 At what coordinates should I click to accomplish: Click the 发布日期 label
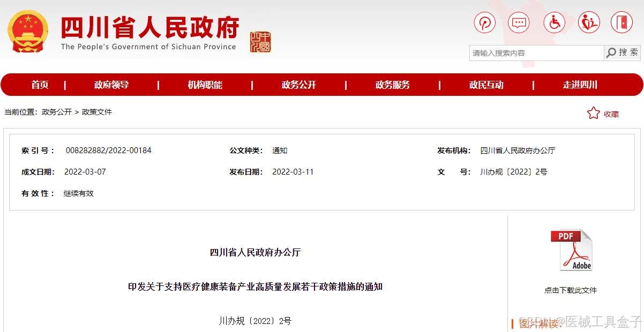click(246, 172)
